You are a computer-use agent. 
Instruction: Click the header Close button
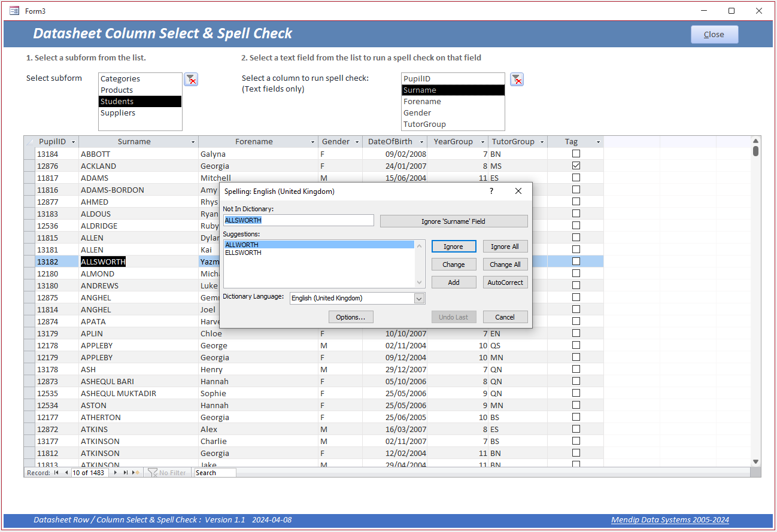[714, 35]
